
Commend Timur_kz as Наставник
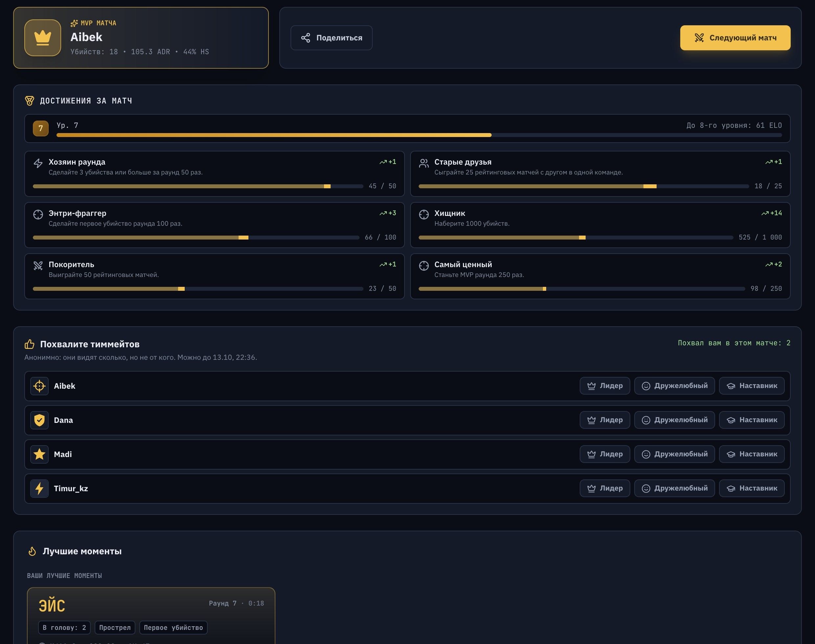(x=752, y=488)
